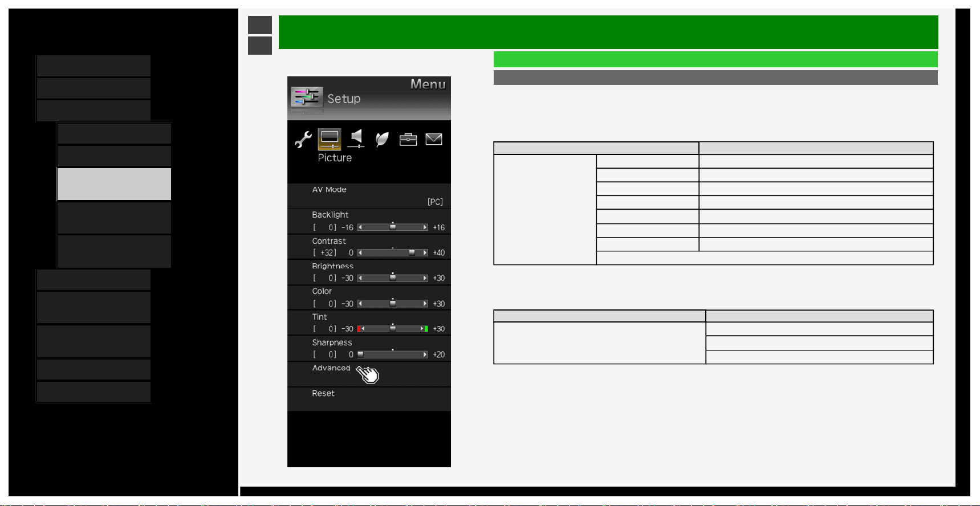The image size is (980, 506).
Task: Click the Setup sliders icon
Action: click(307, 97)
